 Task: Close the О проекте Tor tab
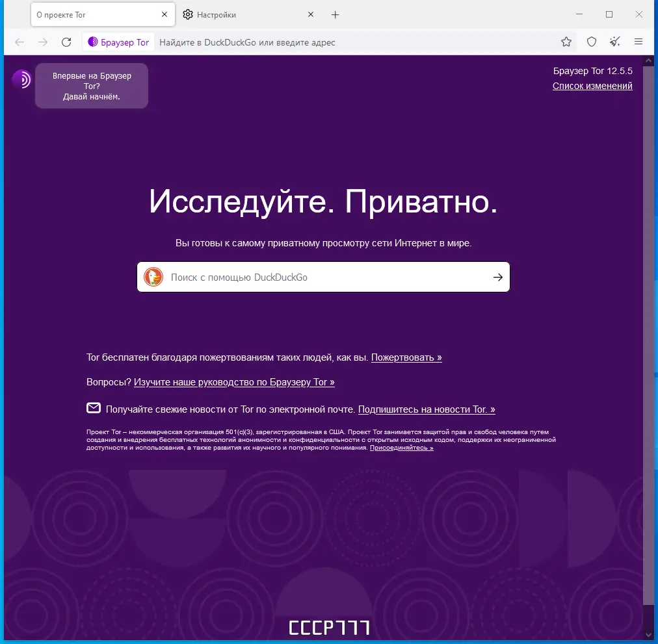(x=164, y=14)
